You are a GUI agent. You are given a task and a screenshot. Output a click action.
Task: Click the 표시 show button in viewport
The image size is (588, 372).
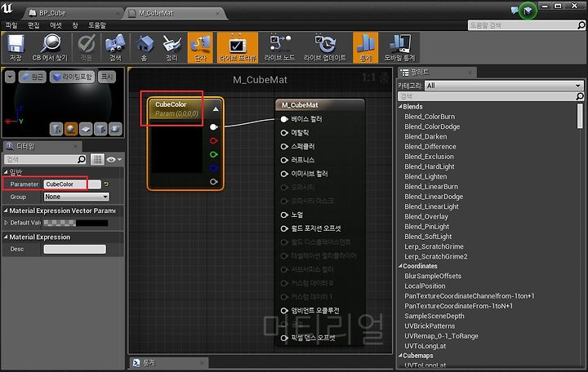coord(107,77)
